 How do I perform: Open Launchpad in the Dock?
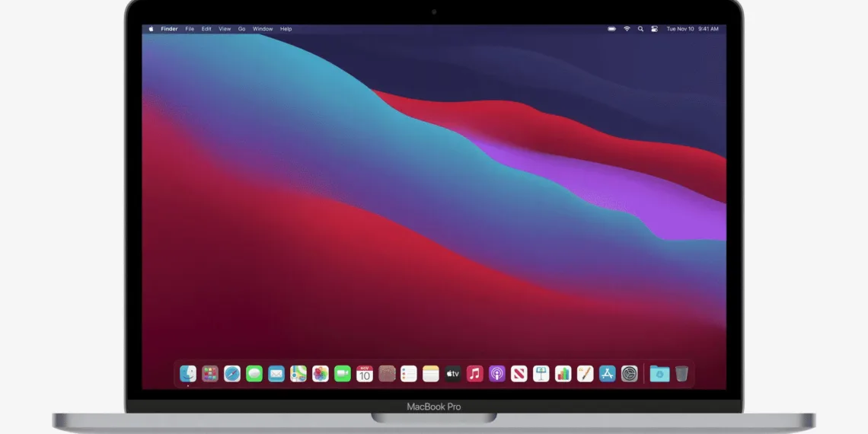(210, 374)
